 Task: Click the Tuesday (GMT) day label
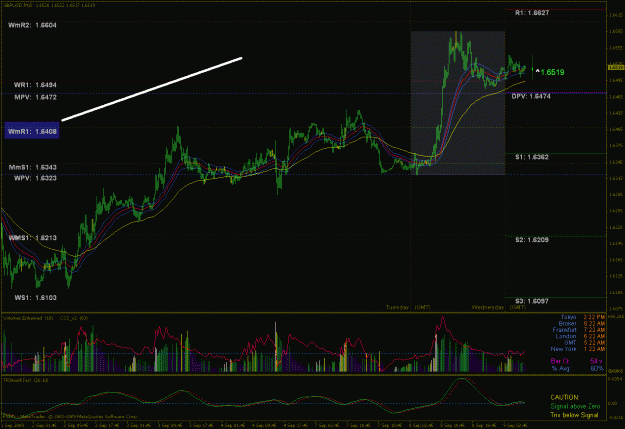(408, 307)
